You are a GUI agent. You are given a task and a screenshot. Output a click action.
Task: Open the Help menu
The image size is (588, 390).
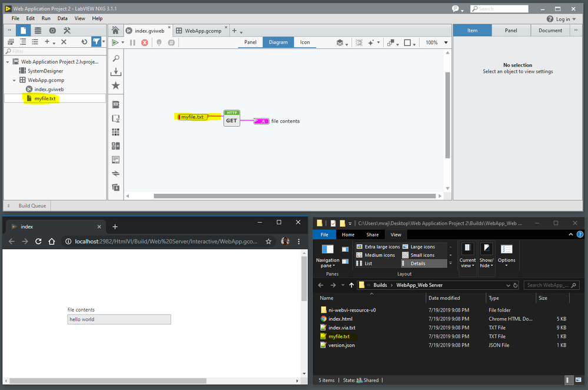[x=97, y=18]
